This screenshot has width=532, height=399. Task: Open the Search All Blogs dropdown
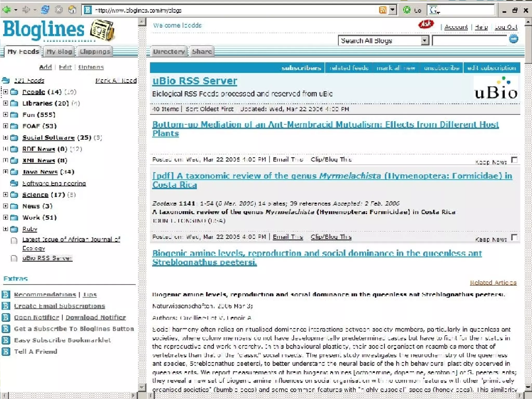click(424, 41)
